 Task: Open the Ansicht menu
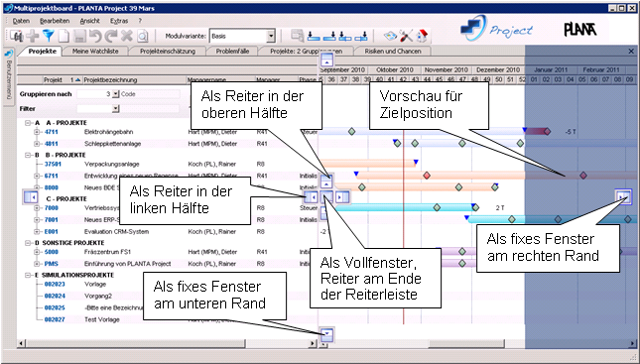pyautogui.click(x=89, y=21)
